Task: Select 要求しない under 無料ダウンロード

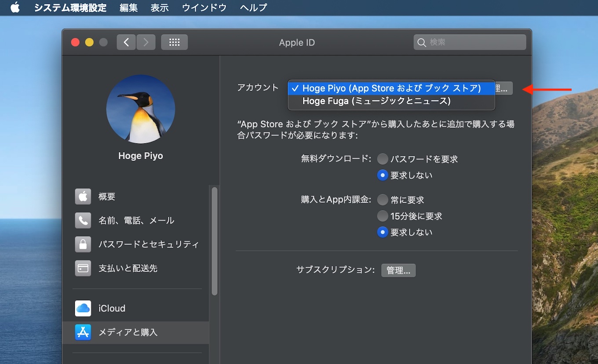Action: click(x=383, y=175)
